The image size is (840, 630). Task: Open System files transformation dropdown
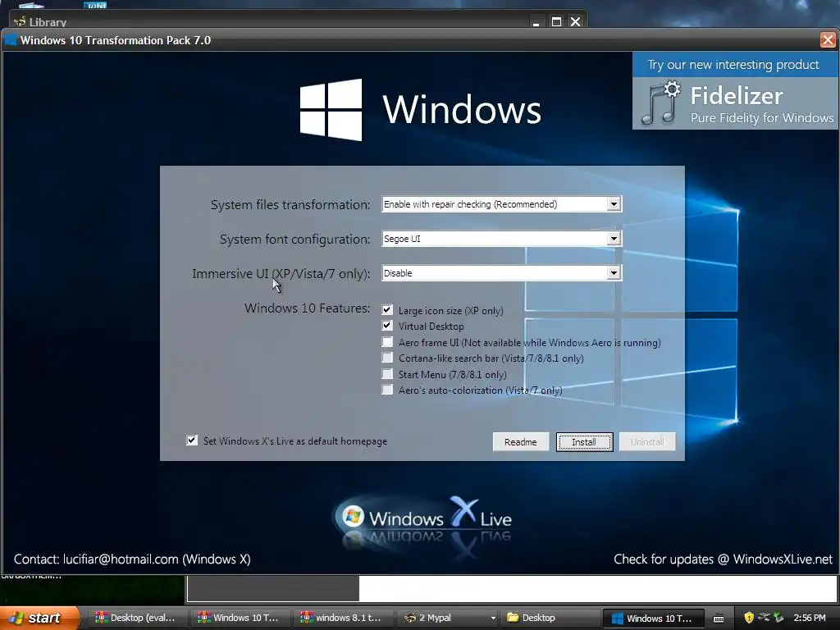click(x=614, y=204)
